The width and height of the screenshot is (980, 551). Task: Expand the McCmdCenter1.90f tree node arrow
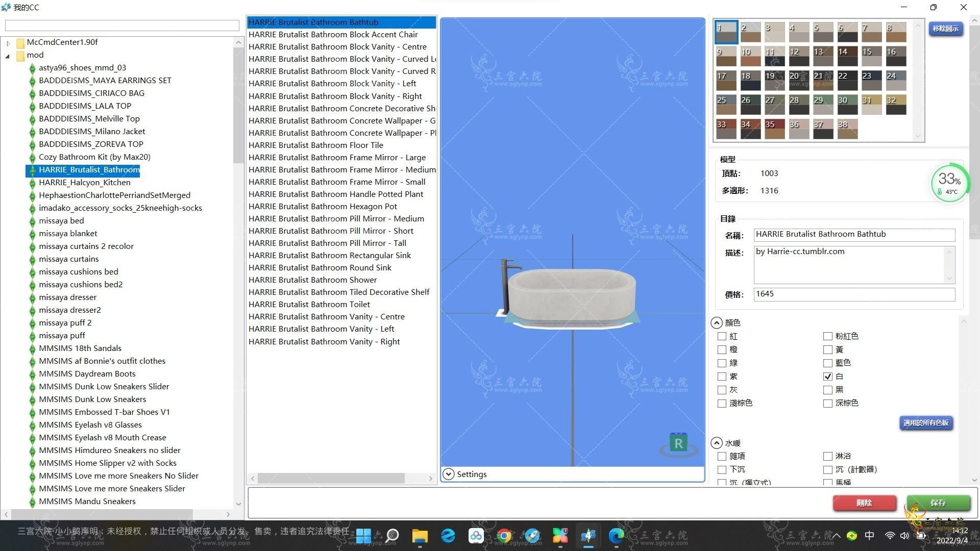pos(8,43)
